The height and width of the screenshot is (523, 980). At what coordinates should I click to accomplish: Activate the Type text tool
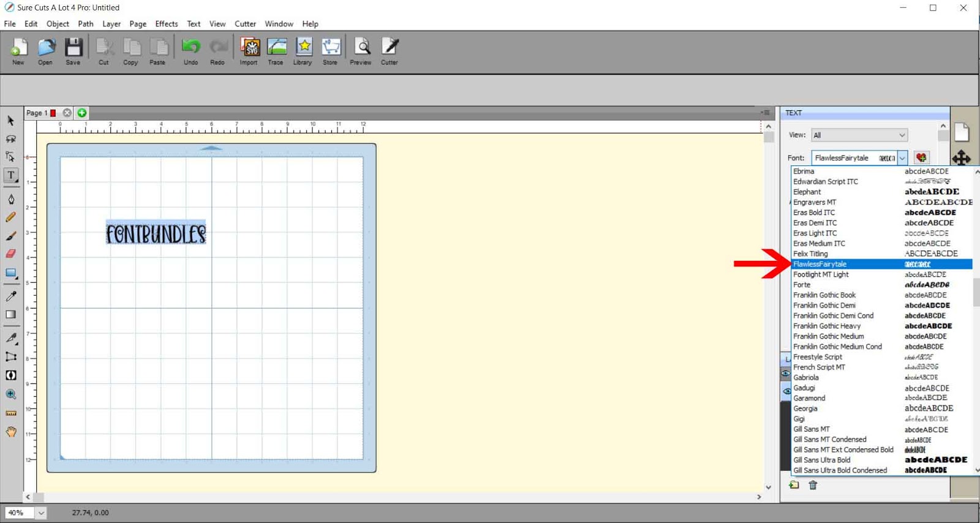[x=11, y=176]
